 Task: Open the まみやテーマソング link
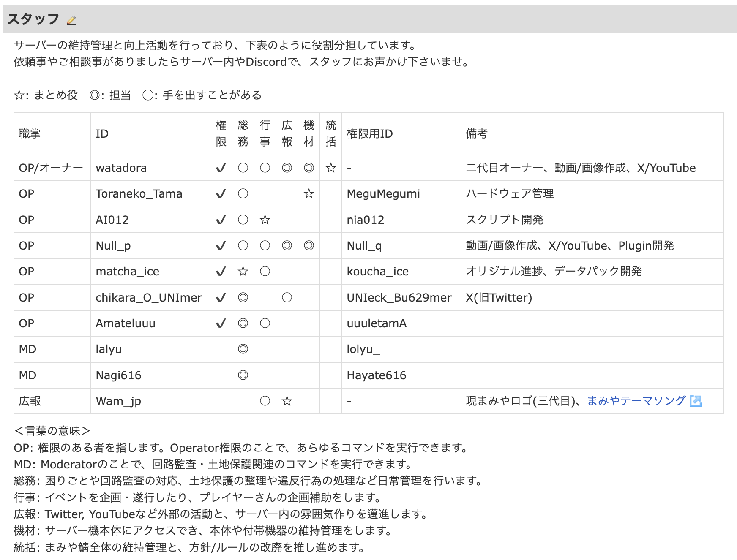click(x=636, y=401)
